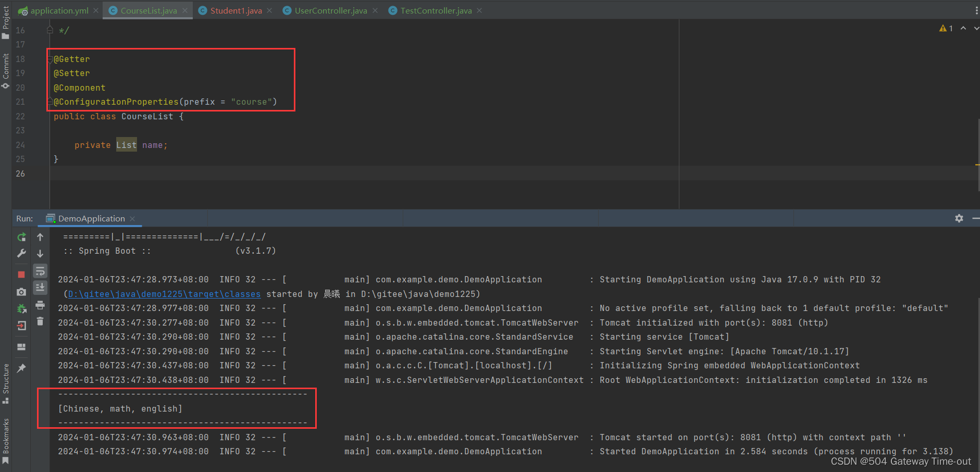Screen dimensions: 980x472
Task: Click the @Component annotation
Action: click(x=80, y=88)
